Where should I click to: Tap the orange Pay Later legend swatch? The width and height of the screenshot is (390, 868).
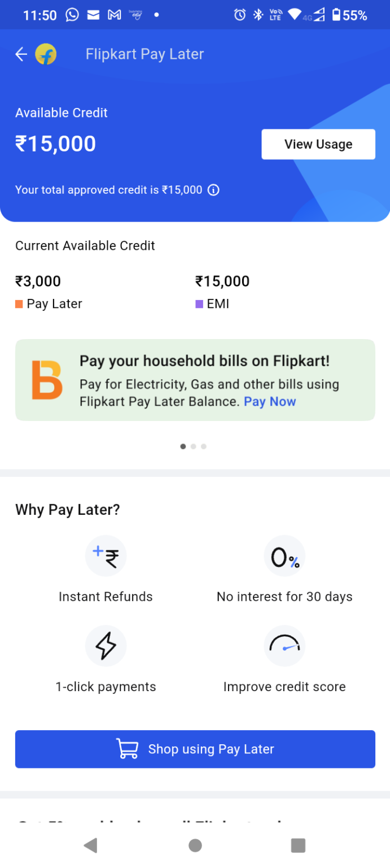pos(19,303)
